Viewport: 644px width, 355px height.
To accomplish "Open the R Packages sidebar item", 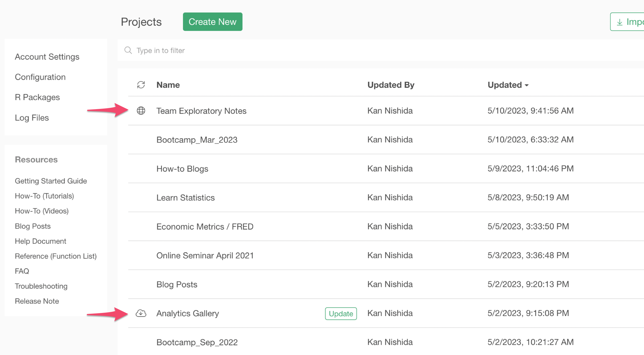I will (x=37, y=97).
